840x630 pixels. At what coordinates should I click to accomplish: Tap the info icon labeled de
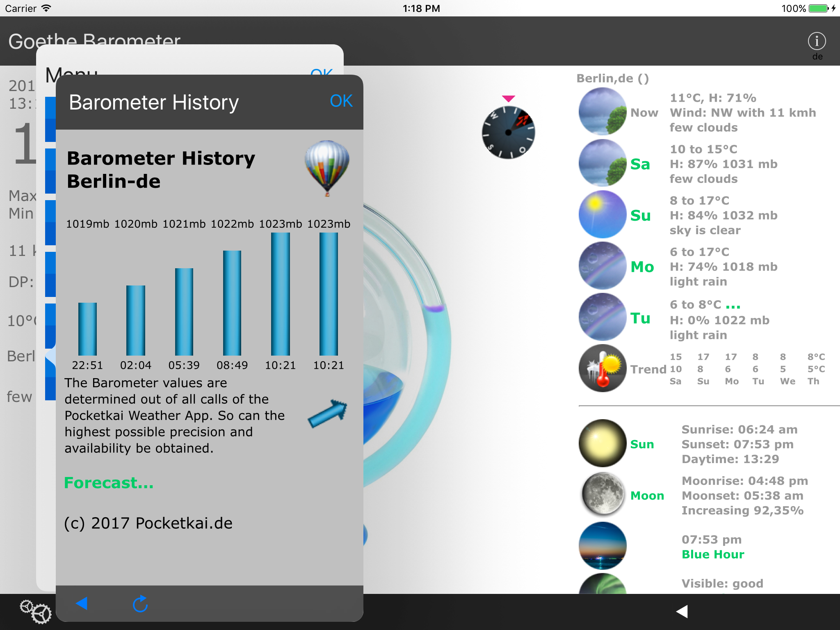(x=817, y=41)
